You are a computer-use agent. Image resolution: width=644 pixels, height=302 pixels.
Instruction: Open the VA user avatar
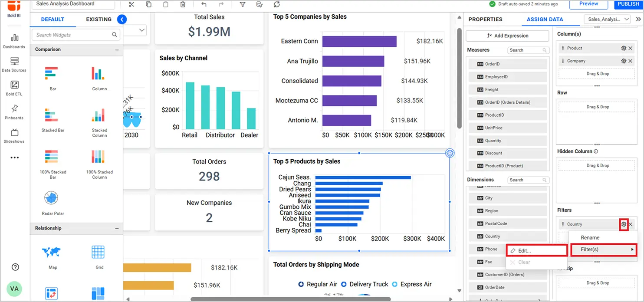pos(14,289)
